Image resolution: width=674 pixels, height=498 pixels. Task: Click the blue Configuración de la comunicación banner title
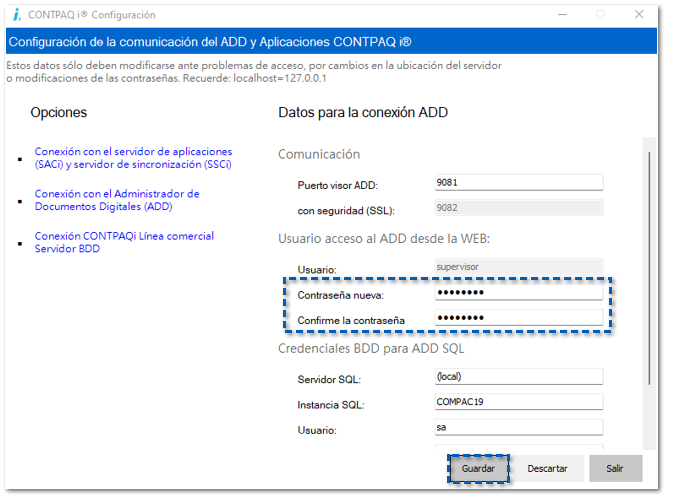[210, 42]
